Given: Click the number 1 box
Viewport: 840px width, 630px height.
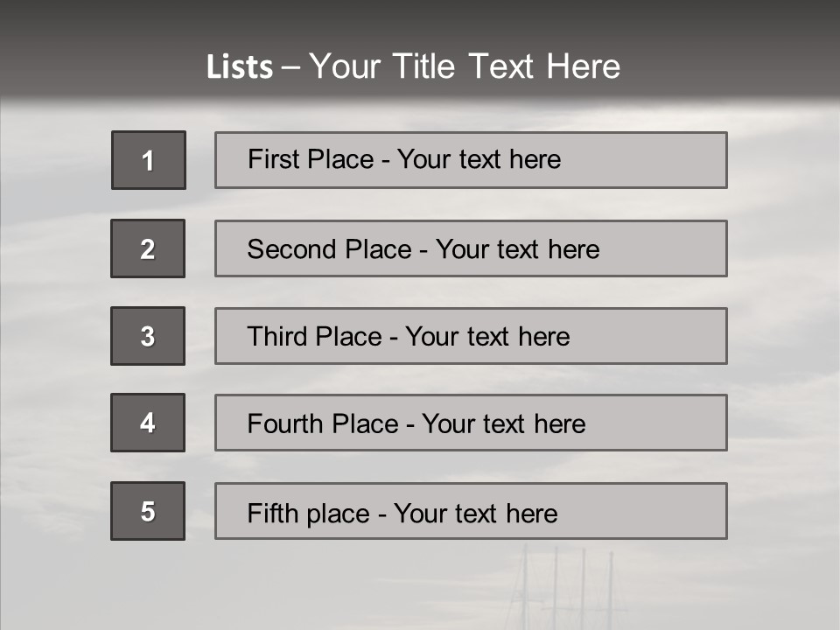Looking at the screenshot, I should (149, 160).
